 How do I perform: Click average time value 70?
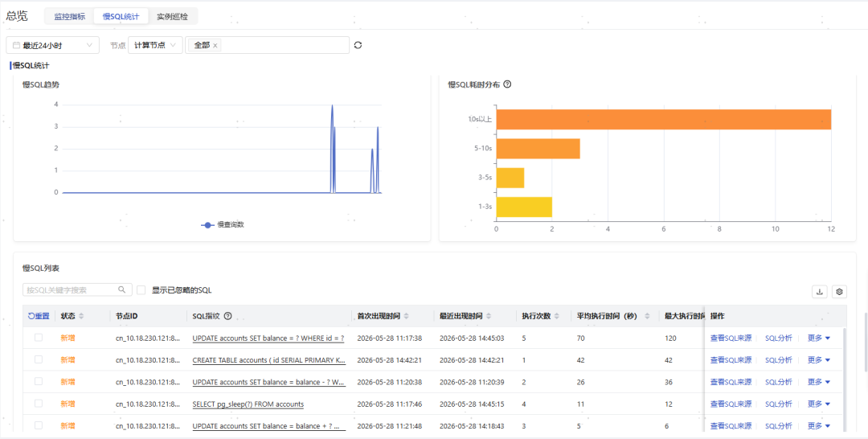[581, 338]
